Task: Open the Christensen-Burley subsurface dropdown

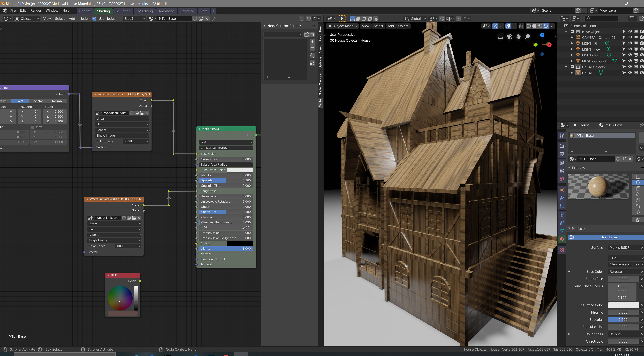Action: pos(225,147)
